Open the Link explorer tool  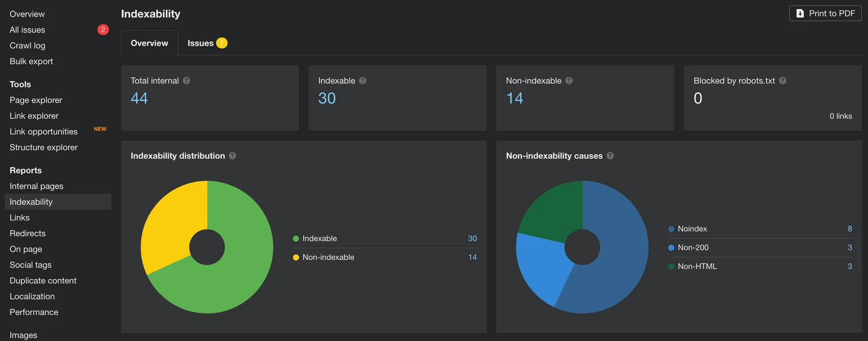[34, 116]
